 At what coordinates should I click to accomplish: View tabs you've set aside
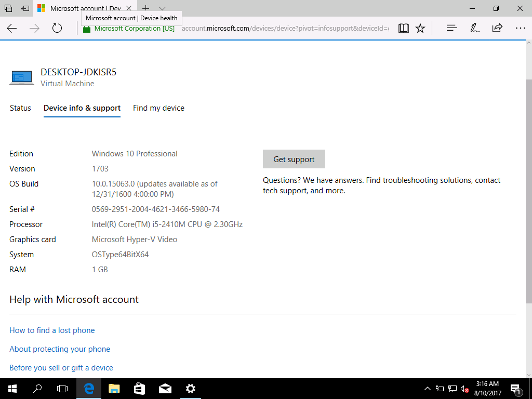[8, 8]
